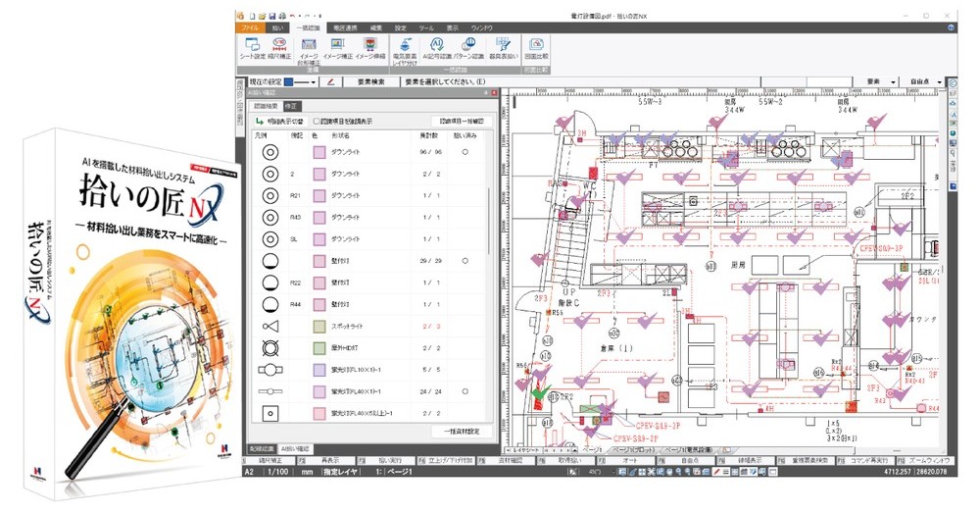Click color swatch in スポットライト row
Viewport: 980px width, 513px height.
(x=319, y=326)
